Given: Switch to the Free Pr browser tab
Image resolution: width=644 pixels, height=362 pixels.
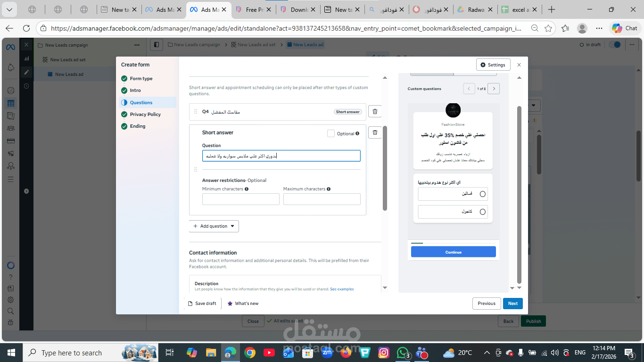Looking at the screenshot, I should coord(253,9).
